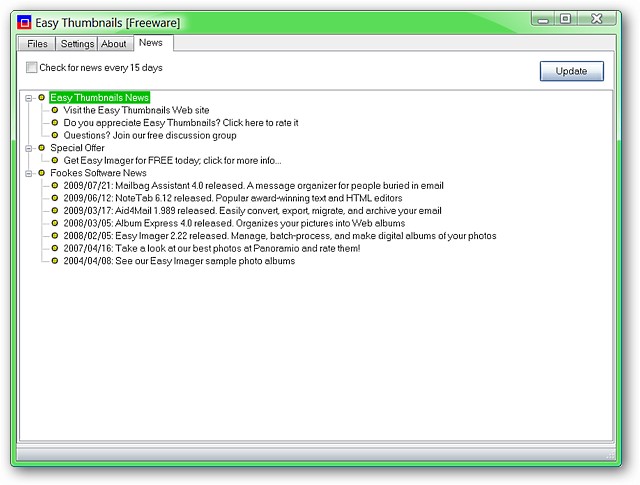The height and width of the screenshot is (485, 640).
Task: Click bullet icon beside Easy Thumbnails News
Action: coord(42,98)
